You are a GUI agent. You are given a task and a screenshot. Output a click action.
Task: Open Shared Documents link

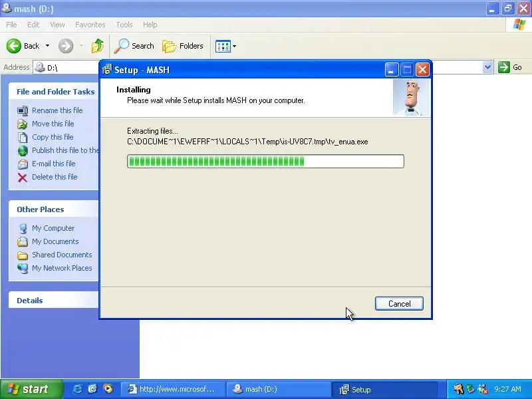(62, 255)
